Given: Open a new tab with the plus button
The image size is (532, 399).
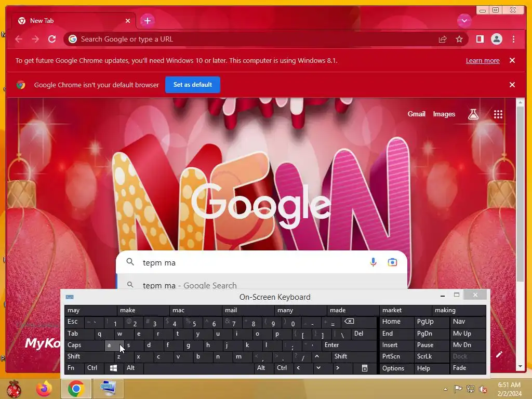Looking at the screenshot, I should pos(147,21).
